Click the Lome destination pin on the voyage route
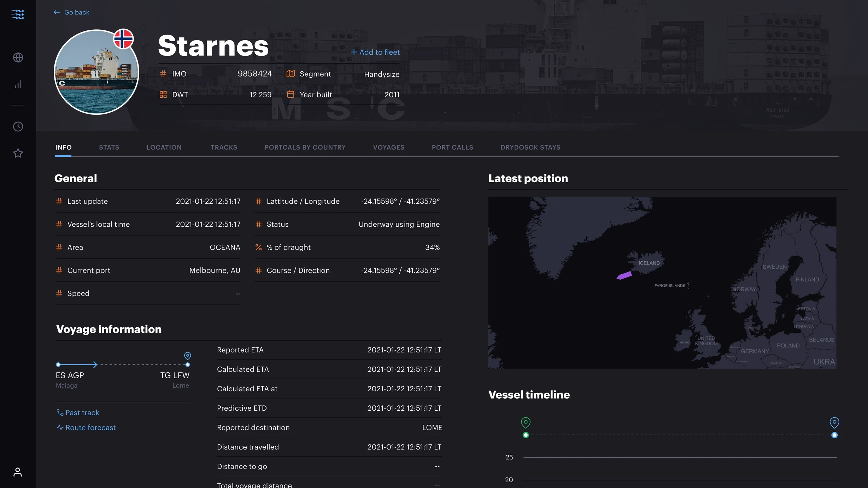The height and width of the screenshot is (488, 868). pos(188,356)
